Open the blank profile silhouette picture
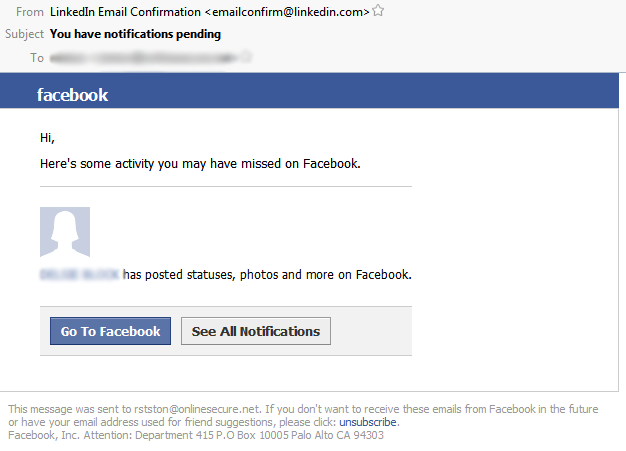Image resolution: width=626 pixels, height=451 pixels. [x=65, y=232]
